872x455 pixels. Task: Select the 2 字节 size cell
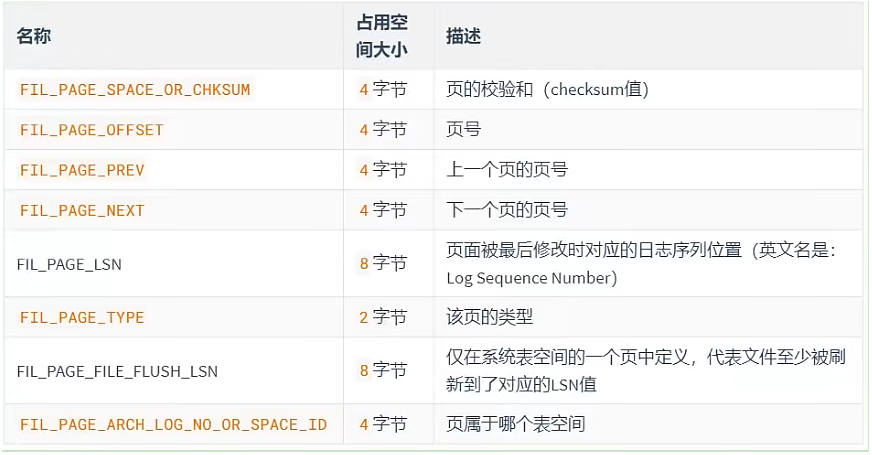[383, 317]
